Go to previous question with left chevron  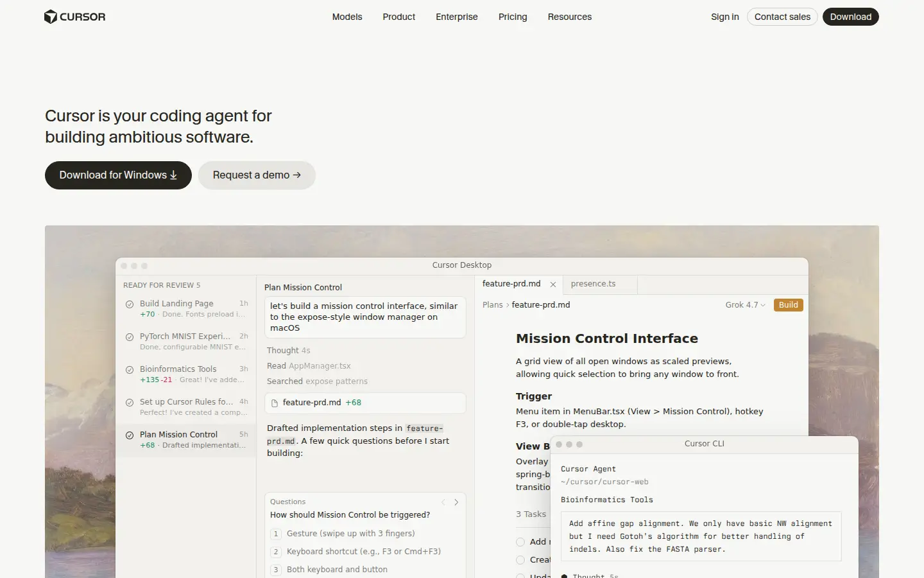443,502
